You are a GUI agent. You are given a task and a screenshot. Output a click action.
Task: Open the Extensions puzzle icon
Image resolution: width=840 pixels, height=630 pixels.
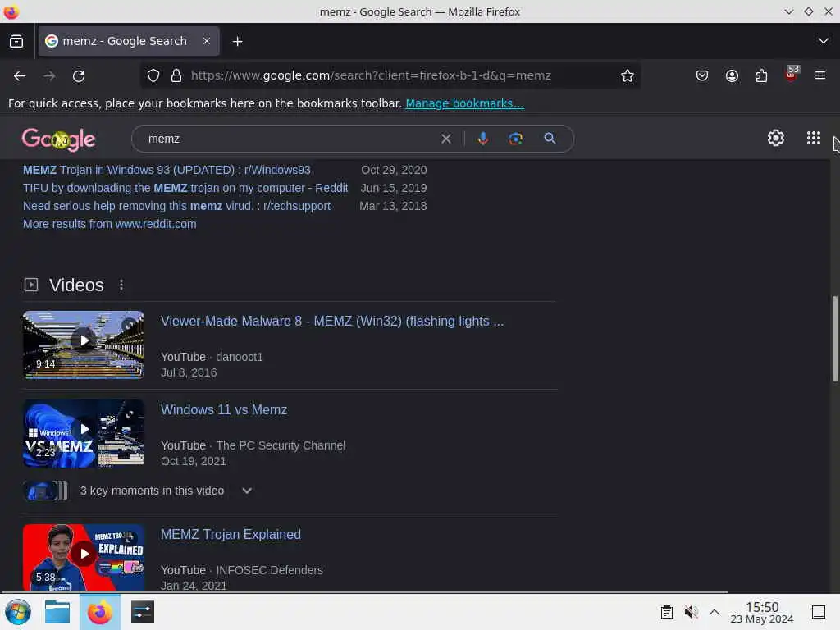click(x=761, y=76)
